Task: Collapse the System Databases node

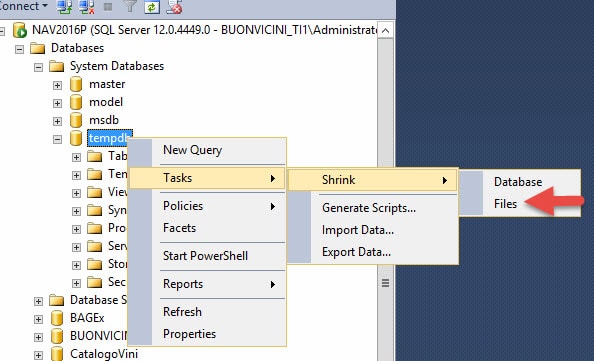Action: pos(38,67)
